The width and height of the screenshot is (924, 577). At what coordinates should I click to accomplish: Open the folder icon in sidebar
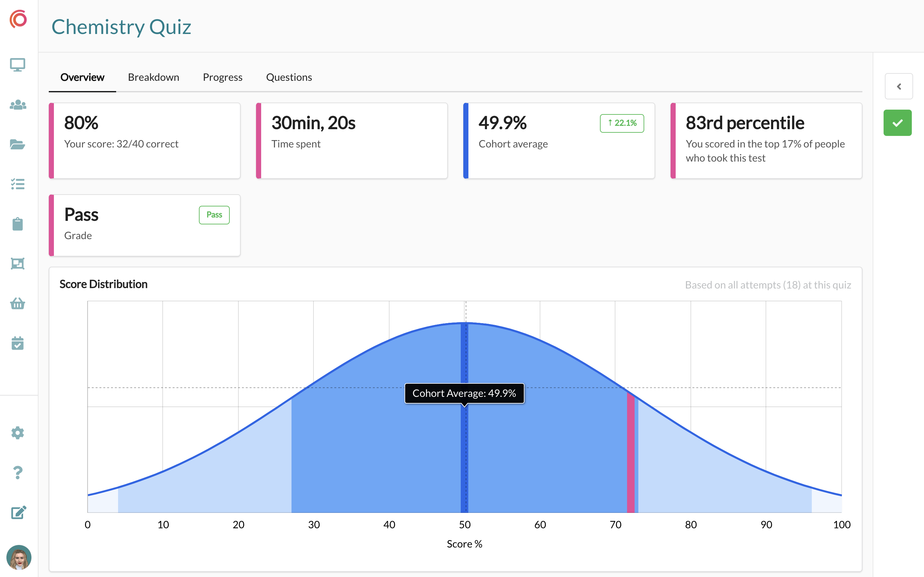click(x=18, y=144)
